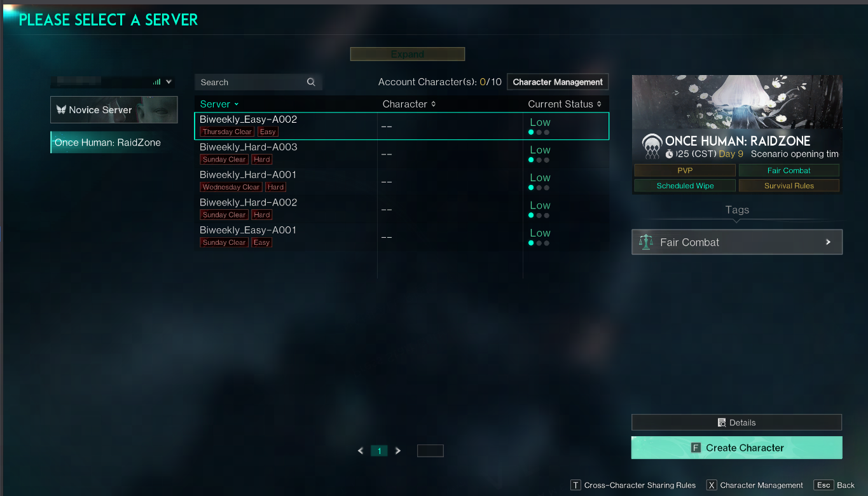Go to the next page arrow
The width and height of the screenshot is (868, 496).
click(398, 451)
